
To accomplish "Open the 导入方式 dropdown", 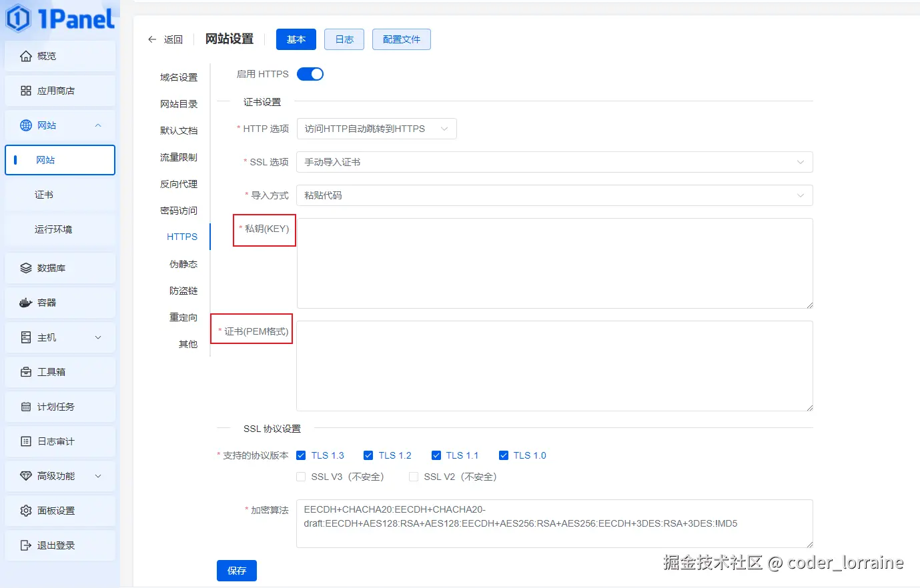I will pyautogui.click(x=554, y=195).
